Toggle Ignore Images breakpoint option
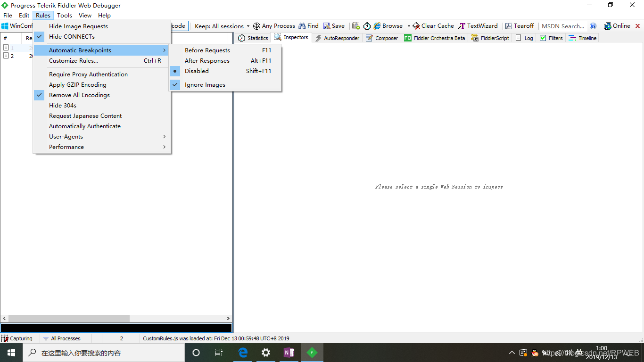The width and height of the screenshot is (644, 362). pos(225,85)
